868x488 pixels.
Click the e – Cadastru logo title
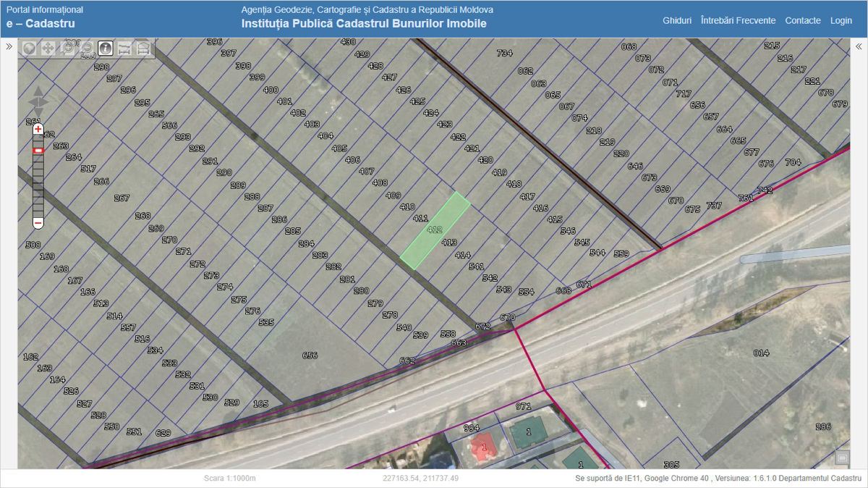(x=41, y=24)
